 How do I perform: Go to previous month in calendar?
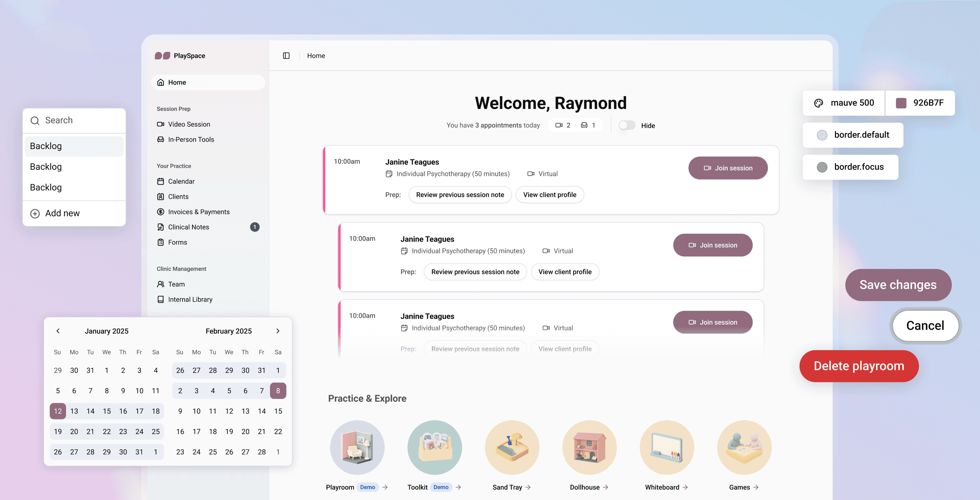pyautogui.click(x=58, y=331)
